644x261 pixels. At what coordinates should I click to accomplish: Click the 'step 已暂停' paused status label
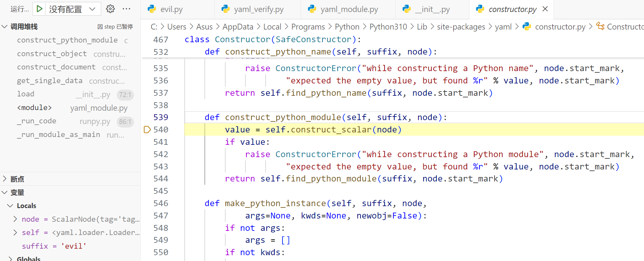pyautogui.click(x=115, y=27)
